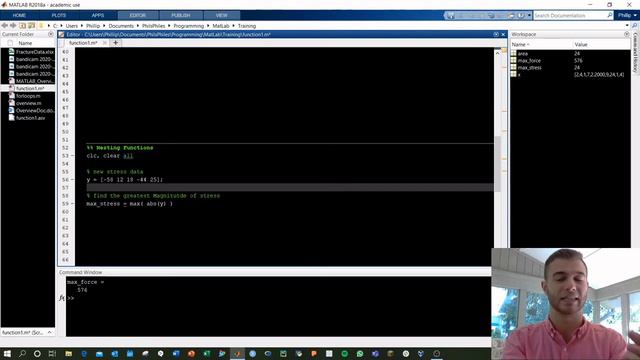Sort Workspace by Name column header
This screenshot has height=360, width=640.
tap(520, 44)
